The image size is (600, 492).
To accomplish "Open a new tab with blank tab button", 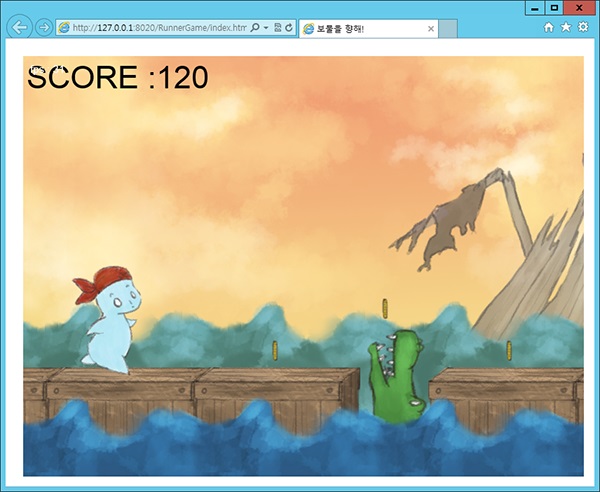I will tap(449, 29).
